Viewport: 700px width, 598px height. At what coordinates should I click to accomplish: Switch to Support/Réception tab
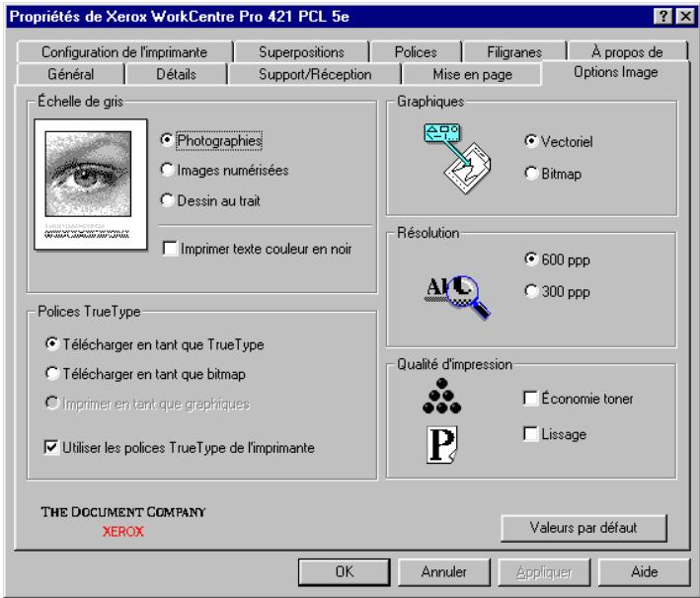click(315, 74)
